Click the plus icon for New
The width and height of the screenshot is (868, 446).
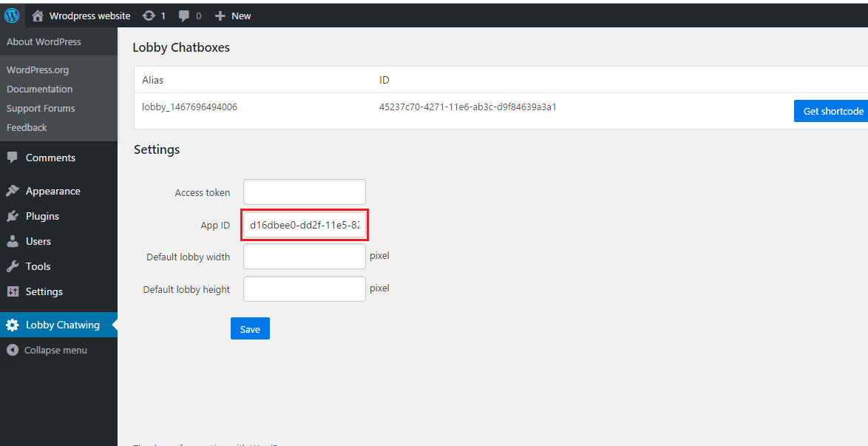point(220,16)
